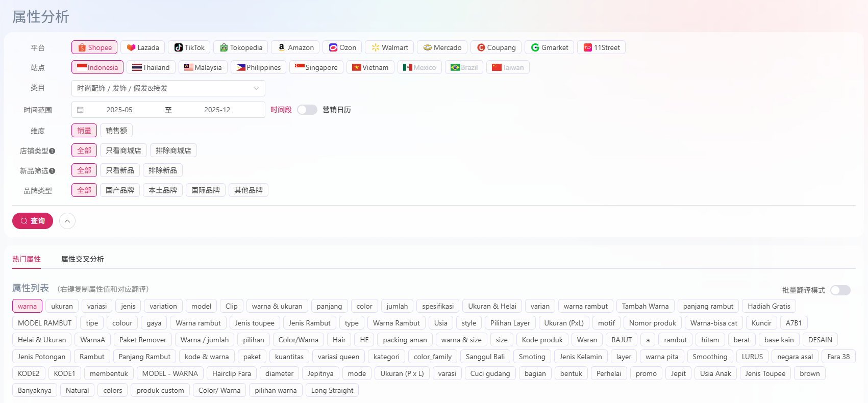Open the hot attributes tab
The width and height of the screenshot is (868, 403).
[x=27, y=259]
